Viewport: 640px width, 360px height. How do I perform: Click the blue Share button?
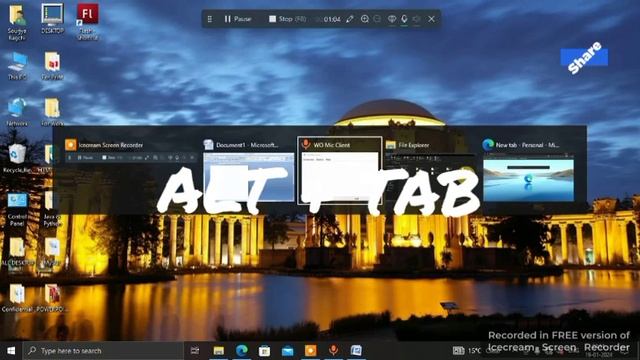click(x=584, y=57)
